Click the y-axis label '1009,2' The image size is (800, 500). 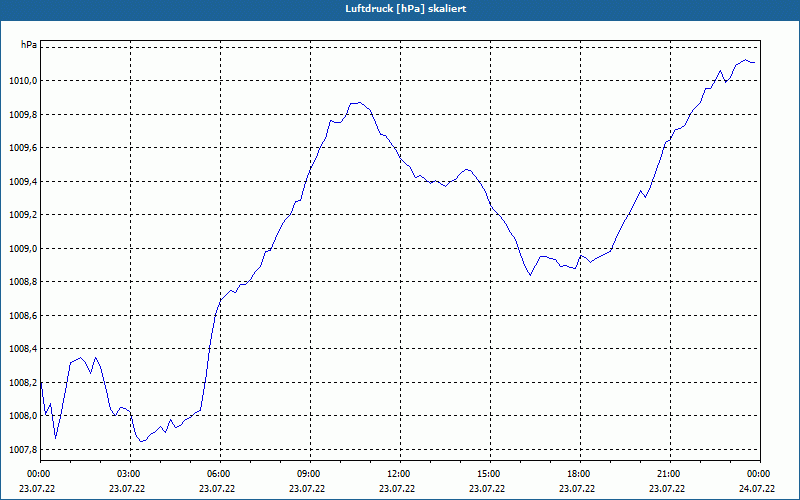point(23,215)
